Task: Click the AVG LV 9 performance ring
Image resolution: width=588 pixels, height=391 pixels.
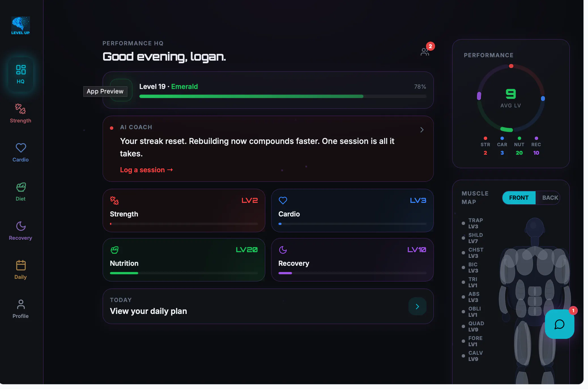Action: coord(511,98)
